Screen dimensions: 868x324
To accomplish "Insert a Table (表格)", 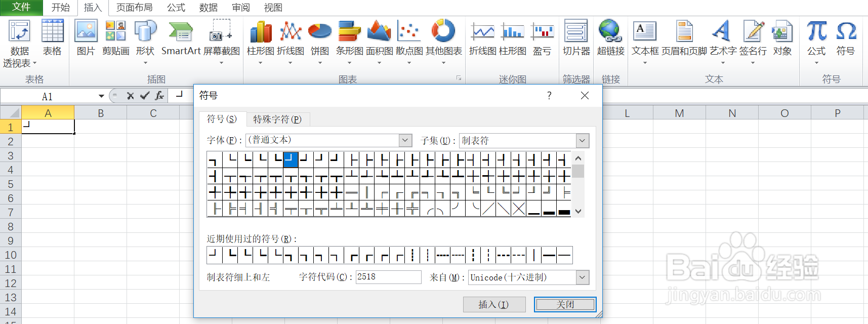I will pos(52,38).
